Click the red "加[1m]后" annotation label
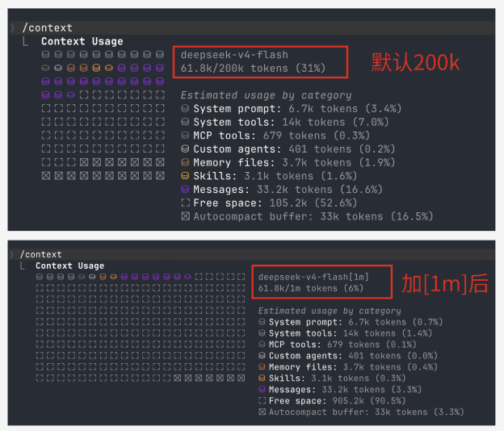Screen dimensions: 504x431 [445, 282]
